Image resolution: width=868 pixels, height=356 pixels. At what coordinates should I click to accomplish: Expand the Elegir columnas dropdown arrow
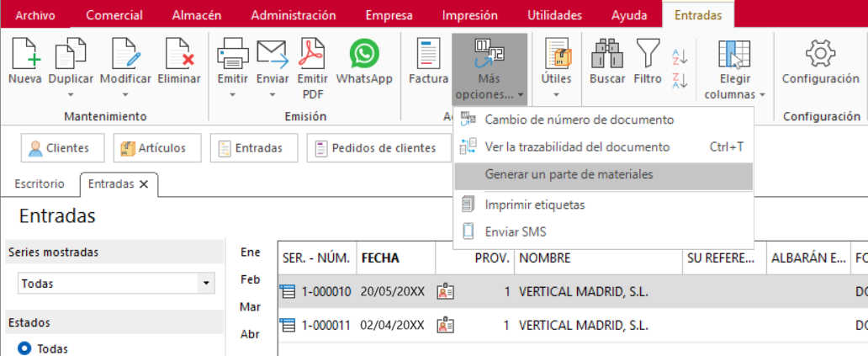(762, 95)
